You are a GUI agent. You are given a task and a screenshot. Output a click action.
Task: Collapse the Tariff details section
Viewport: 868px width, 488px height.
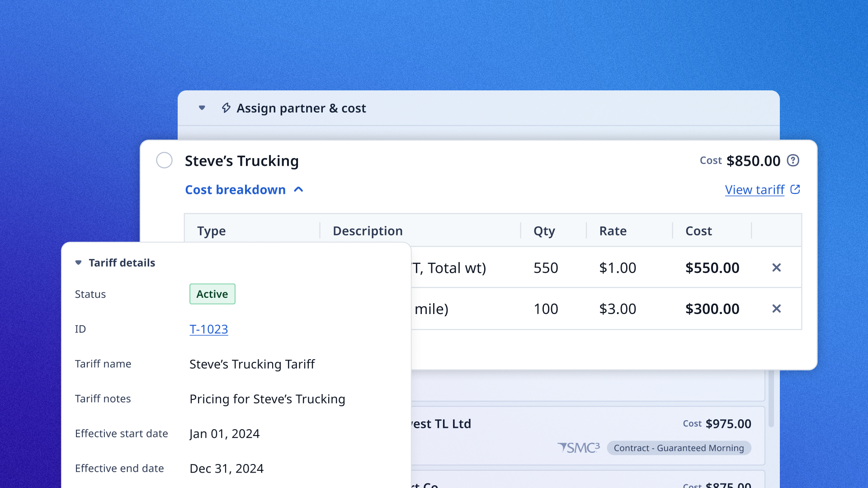[78, 263]
